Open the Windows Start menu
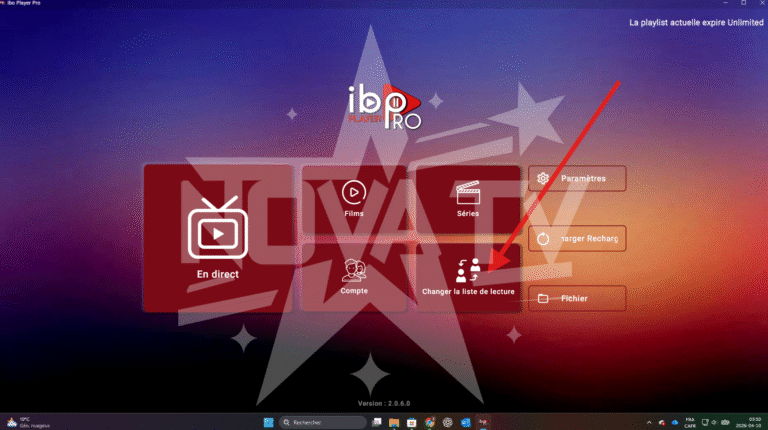The width and height of the screenshot is (768, 430). point(264,422)
